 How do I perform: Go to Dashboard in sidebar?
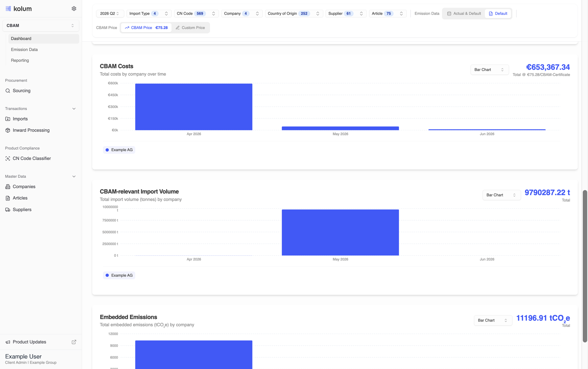(x=43, y=39)
